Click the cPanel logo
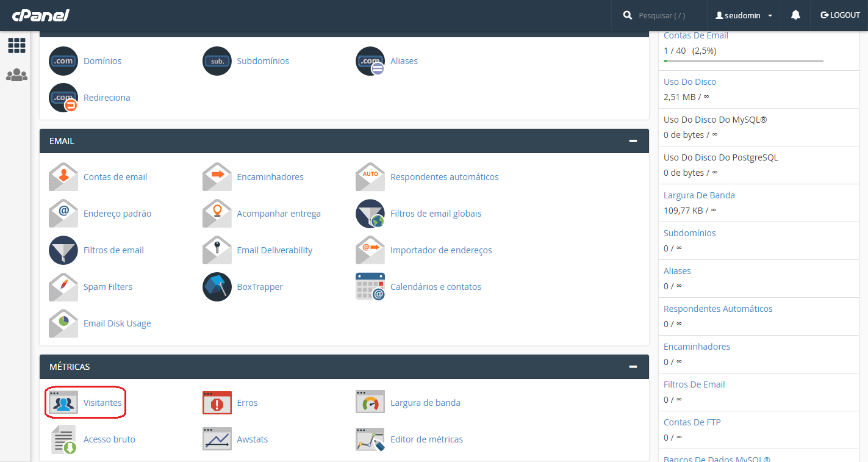The height and width of the screenshot is (462, 868). tap(41, 15)
